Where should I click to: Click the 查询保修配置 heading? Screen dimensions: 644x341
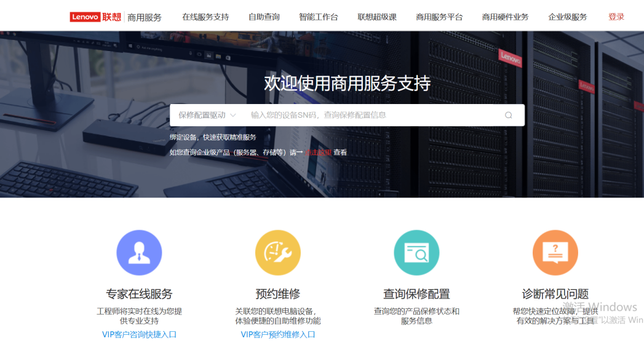pyautogui.click(x=416, y=294)
